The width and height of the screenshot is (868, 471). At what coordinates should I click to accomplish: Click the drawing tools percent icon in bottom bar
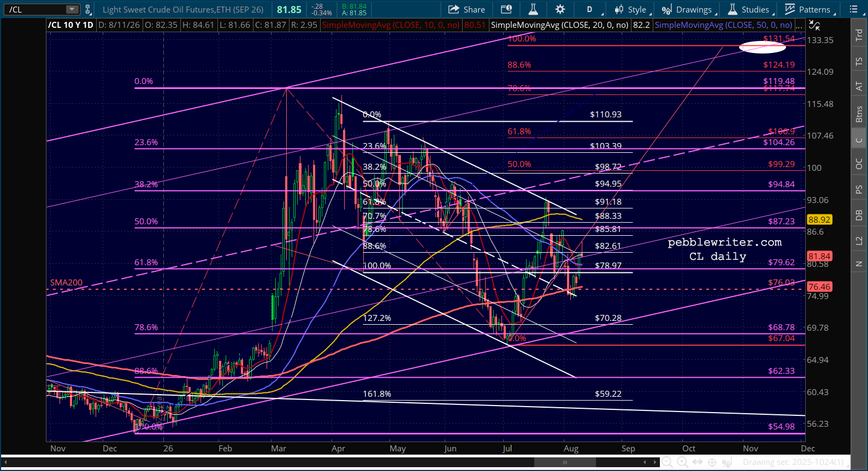pyautogui.click(x=727, y=462)
